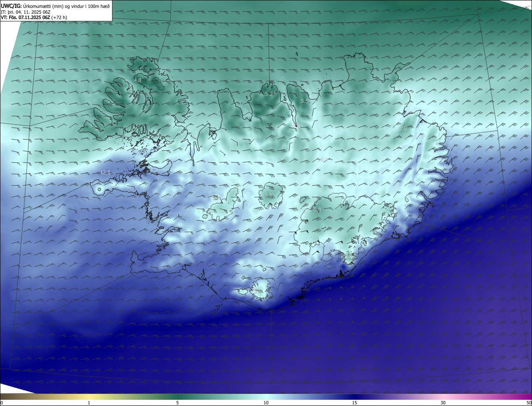This screenshot has width=532, height=406.
Task: Click the 'VT: Fös. 07.11.2025 06Z (+72 h)' line
Action: pos(34,17)
